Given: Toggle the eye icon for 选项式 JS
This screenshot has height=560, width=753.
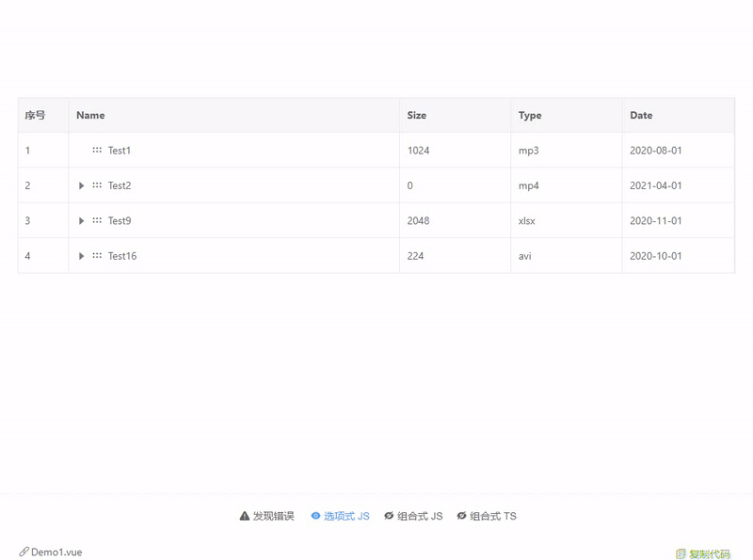Looking at the screenshot, I should 316,516.
